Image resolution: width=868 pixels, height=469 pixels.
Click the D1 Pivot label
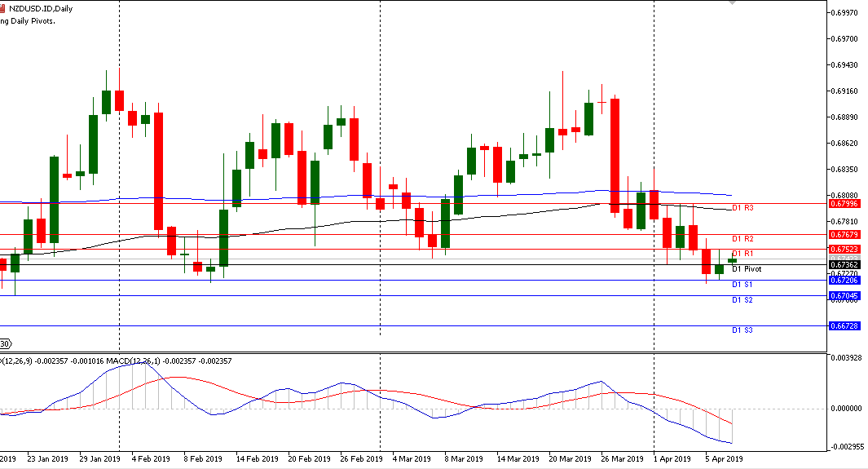click(x=747, y=269)
